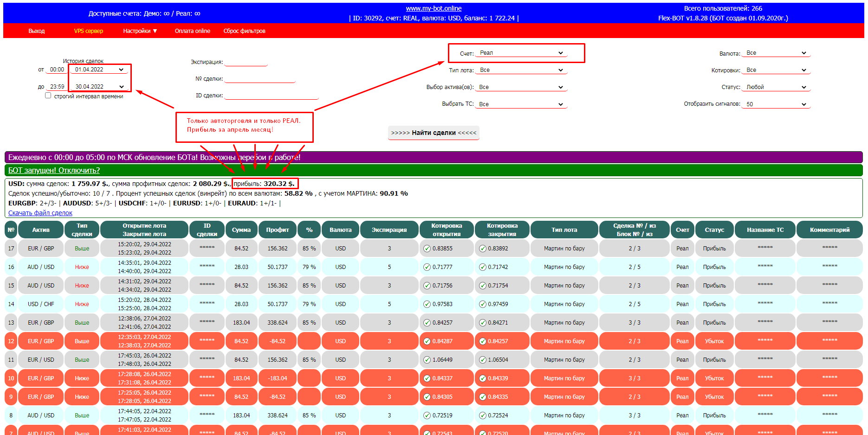This screenshot has width=868, height=435.
Task: Focus the Экспирация input field
Action: 246,62
